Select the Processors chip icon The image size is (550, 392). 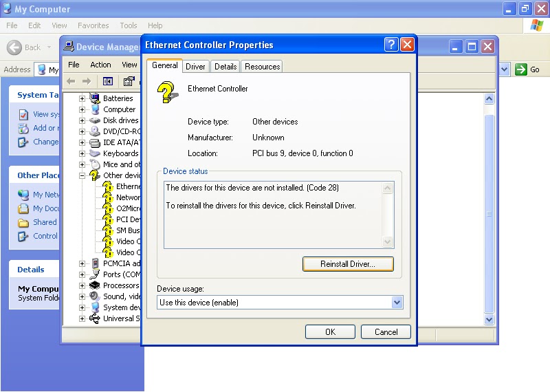pos(95,285)
